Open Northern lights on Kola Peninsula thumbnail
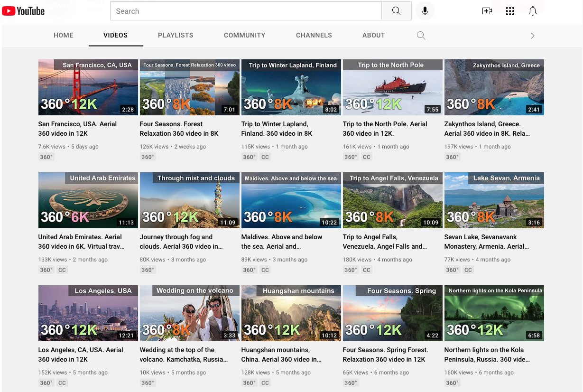 pyautogui.click(x=494, y=313)
